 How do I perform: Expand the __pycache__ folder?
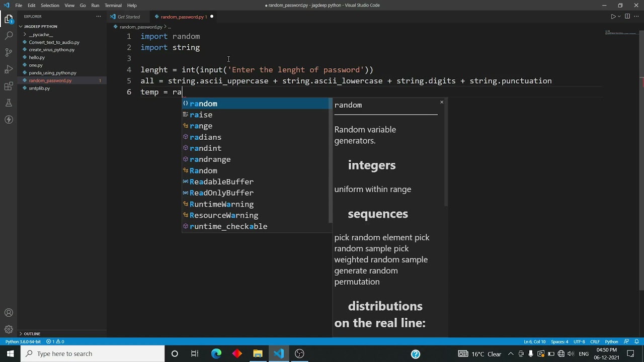coord(63,35)
